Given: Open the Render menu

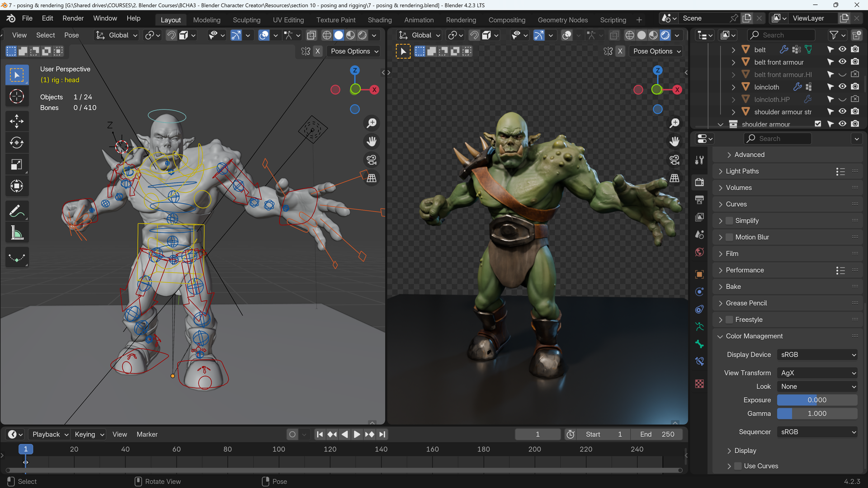Looking at the screenshot, I should click(x=73, y=18).
